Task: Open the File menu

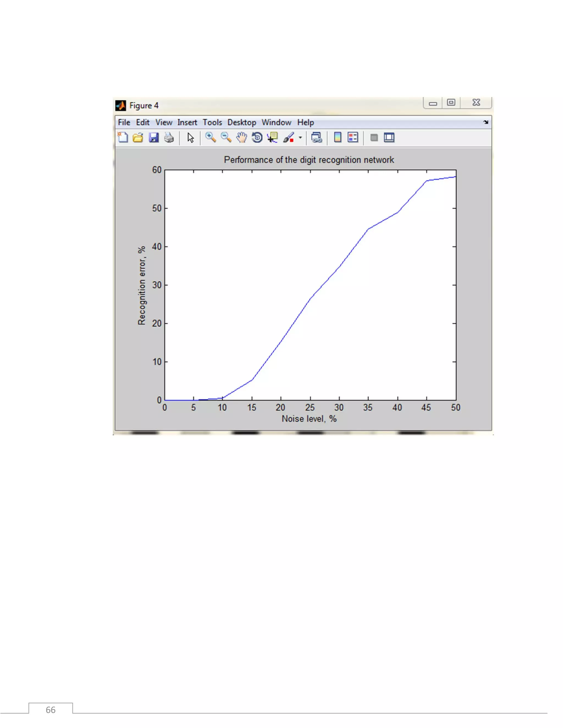Action: pyautogui.click(x=124, y=122)
